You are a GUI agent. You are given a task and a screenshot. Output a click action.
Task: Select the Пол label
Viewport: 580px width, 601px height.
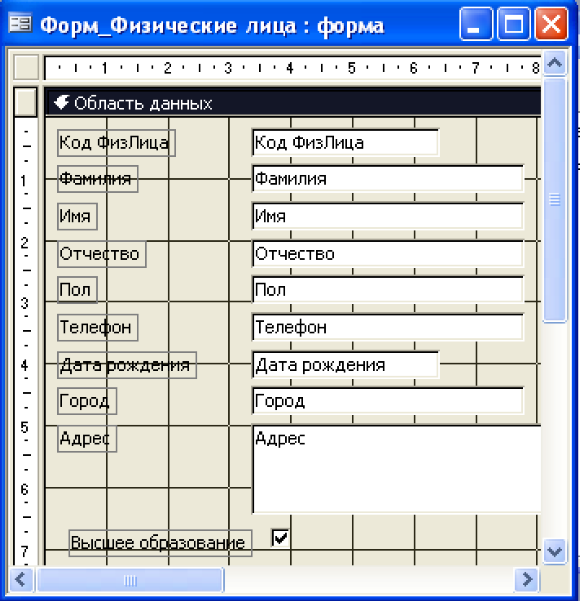tap(77, 290)
